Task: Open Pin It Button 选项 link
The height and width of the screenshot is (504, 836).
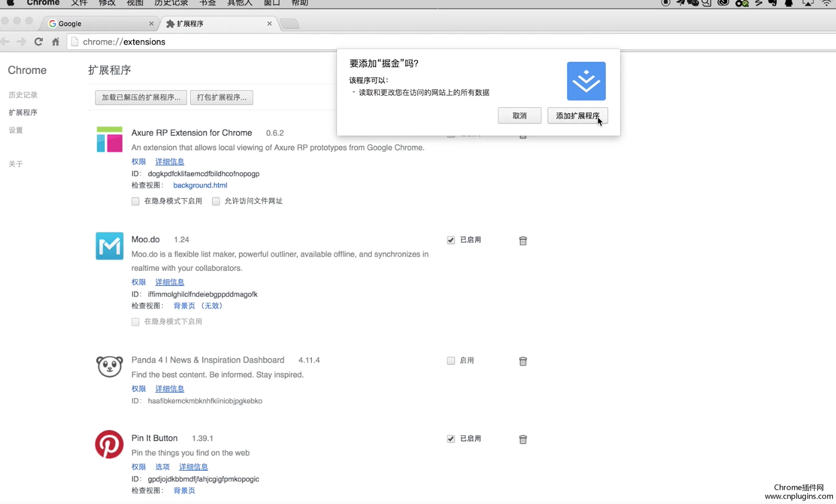Action: [x=162, y=467]
